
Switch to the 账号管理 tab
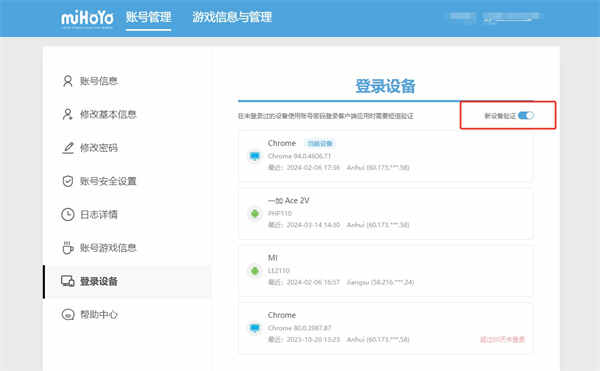click(148, 17)
